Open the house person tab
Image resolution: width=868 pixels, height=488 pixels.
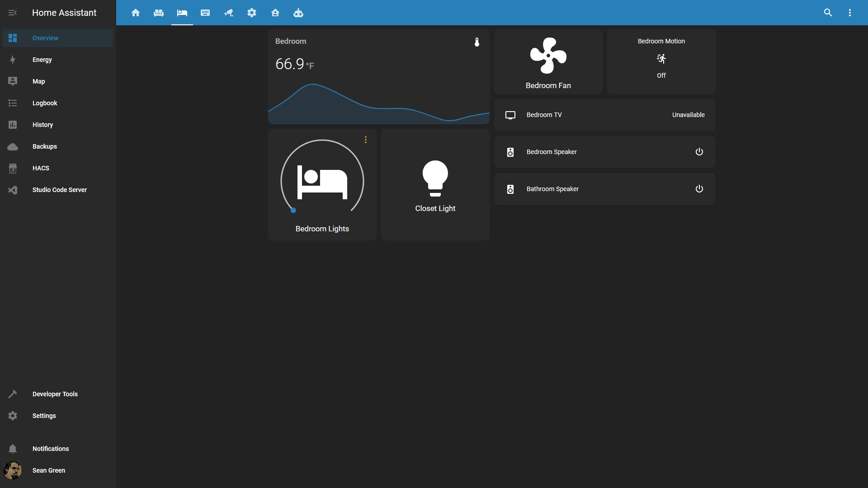(x=275, y=13)
